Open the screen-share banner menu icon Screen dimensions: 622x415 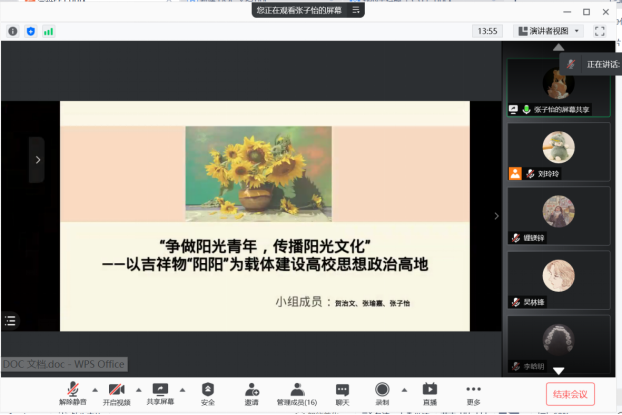(x=355, y=10)
